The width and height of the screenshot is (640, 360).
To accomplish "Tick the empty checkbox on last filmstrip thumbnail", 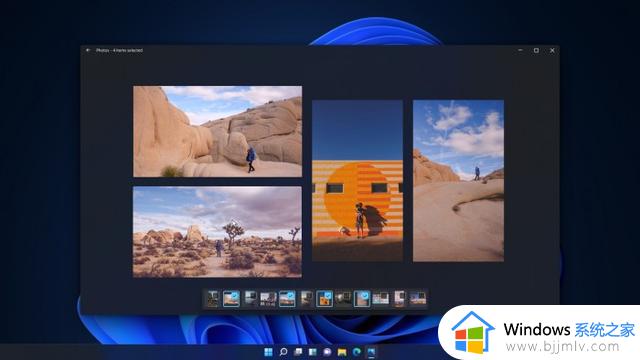I will 422,295.
